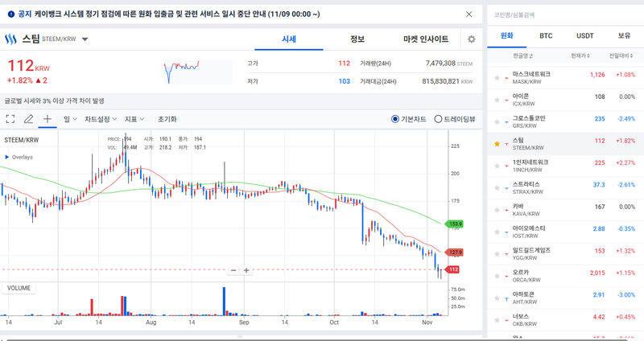Select the crosshair cursor tool
644x341 pixels.
47,119
